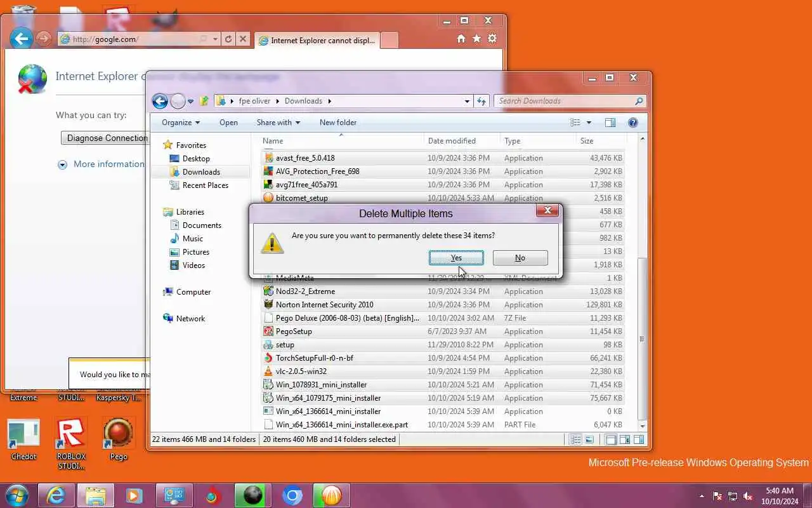Open Internet Explorer tools gear

(x=492, y=39)
